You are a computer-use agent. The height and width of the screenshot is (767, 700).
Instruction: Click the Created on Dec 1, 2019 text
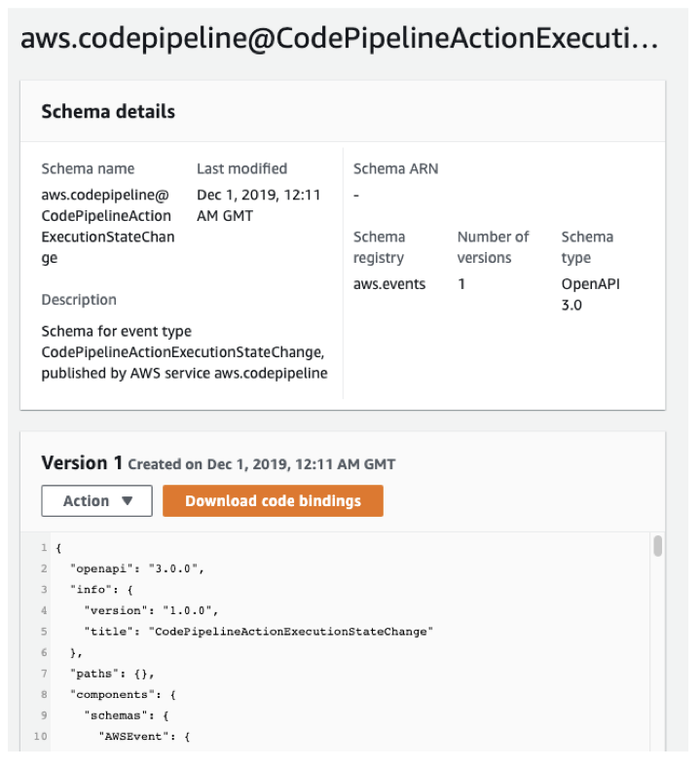(x=261, y=464)
